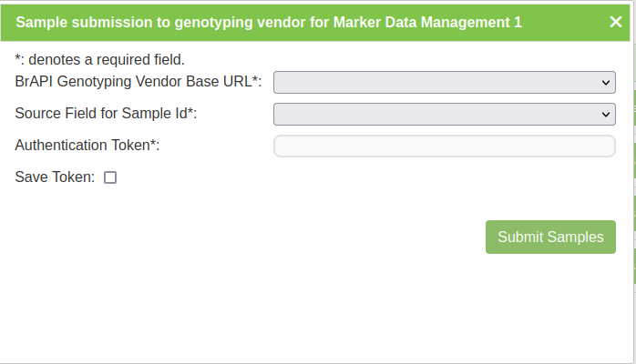This screenshot has height=364, width=636.
Task: Click the "Save Token:" label text
Action: click(x=55, y=177)
